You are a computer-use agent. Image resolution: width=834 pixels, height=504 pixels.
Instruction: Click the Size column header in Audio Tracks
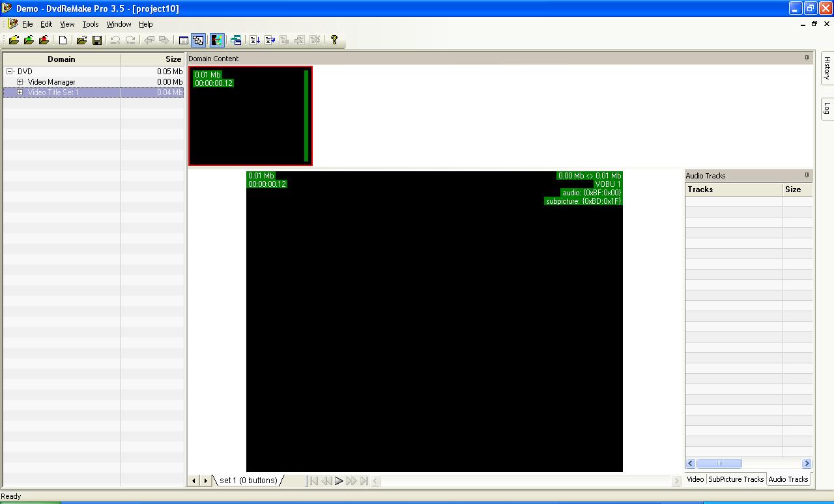pos(798,189)
